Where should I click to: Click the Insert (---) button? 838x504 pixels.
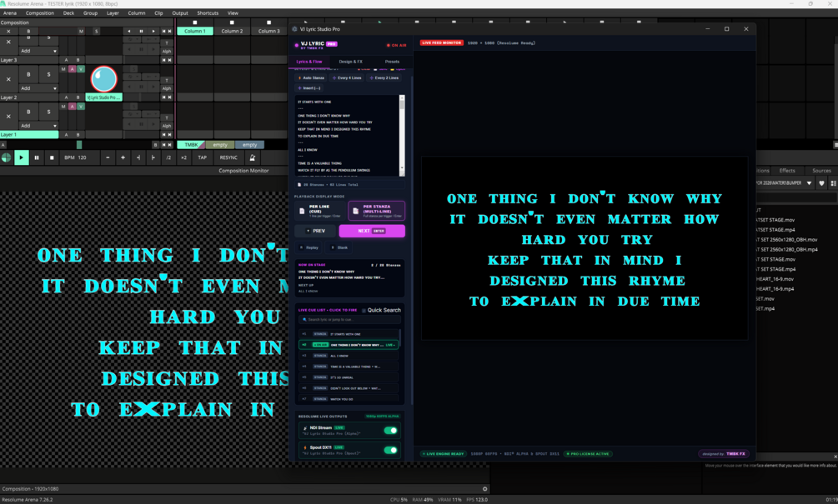tap(309, 88)
